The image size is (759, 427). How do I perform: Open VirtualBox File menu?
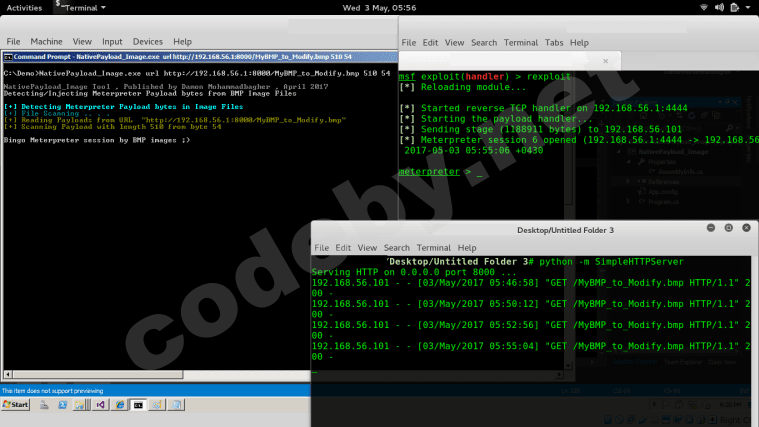click(13, 42)
